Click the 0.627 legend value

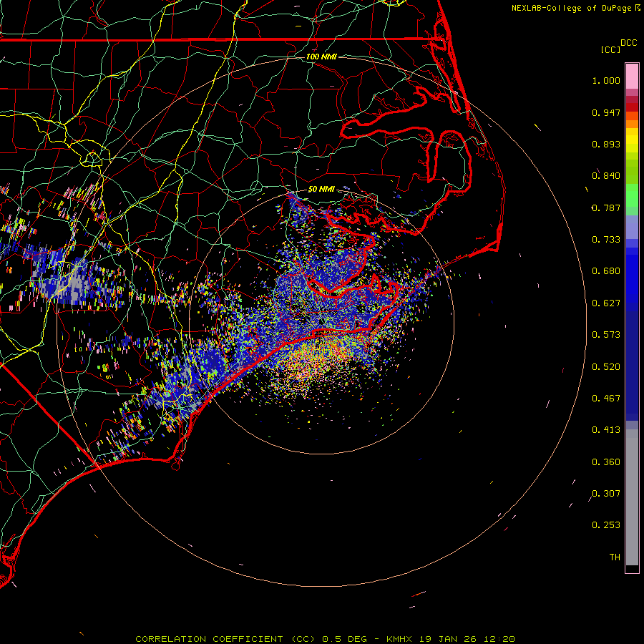pos(606,303)
